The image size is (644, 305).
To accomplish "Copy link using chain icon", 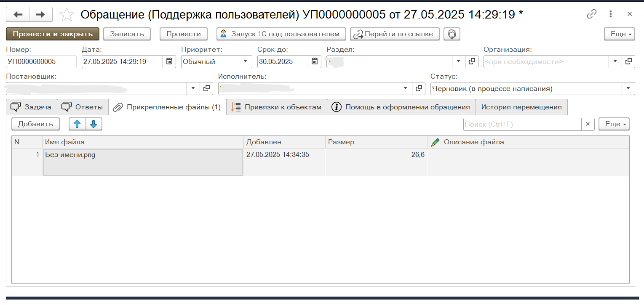I will tap(592, 14).
